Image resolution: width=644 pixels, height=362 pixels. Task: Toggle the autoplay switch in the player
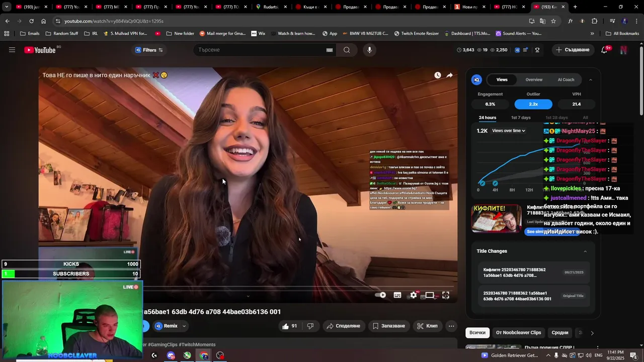click(x=381, y=295)
